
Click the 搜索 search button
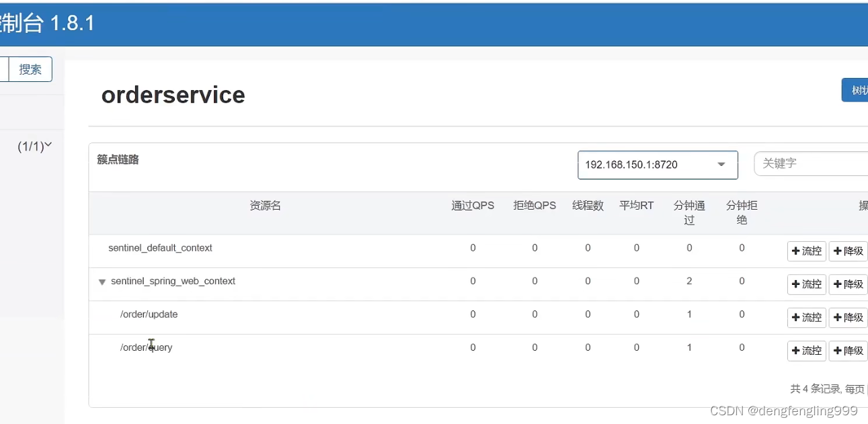pos(30,69)
